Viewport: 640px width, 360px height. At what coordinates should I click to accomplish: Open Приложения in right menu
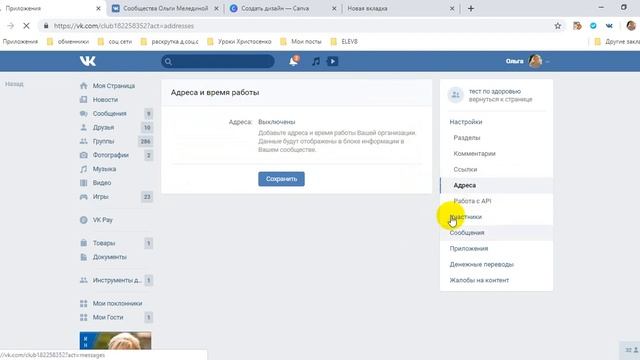469,249
